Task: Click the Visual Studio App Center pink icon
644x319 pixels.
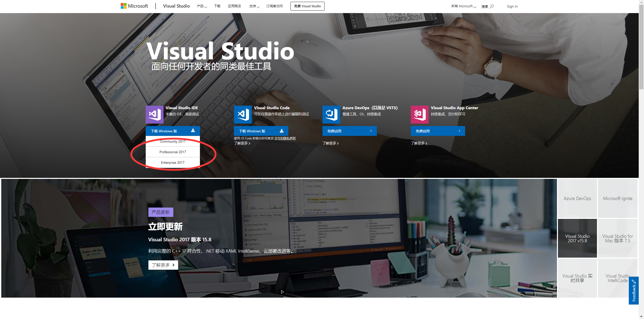Action: (420, 114)
